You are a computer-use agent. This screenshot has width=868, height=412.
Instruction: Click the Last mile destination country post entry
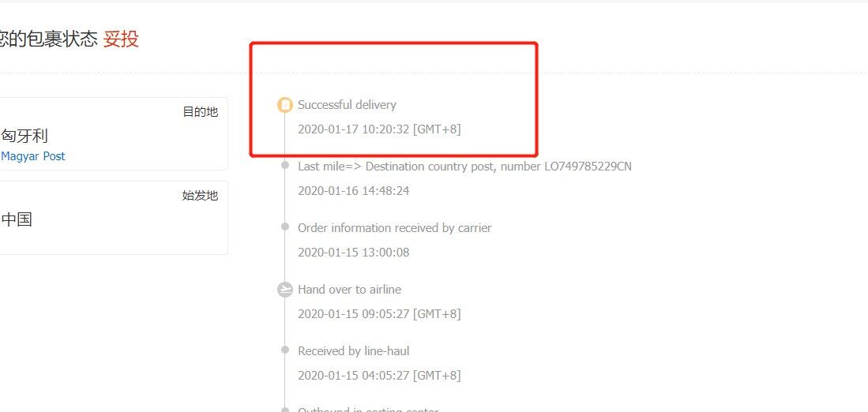tap(464, 167)
